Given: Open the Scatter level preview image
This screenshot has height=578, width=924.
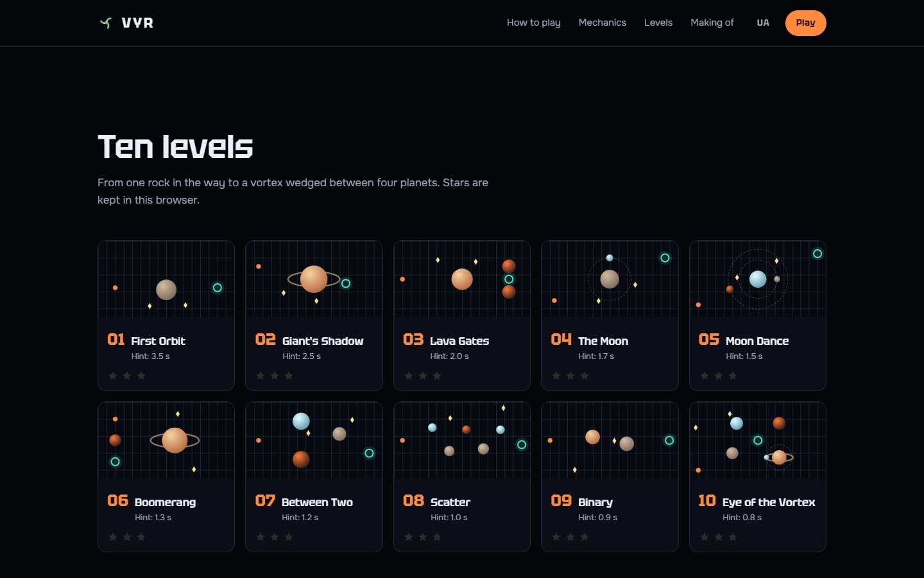Looking at the screenshot, I should (462, 441).
